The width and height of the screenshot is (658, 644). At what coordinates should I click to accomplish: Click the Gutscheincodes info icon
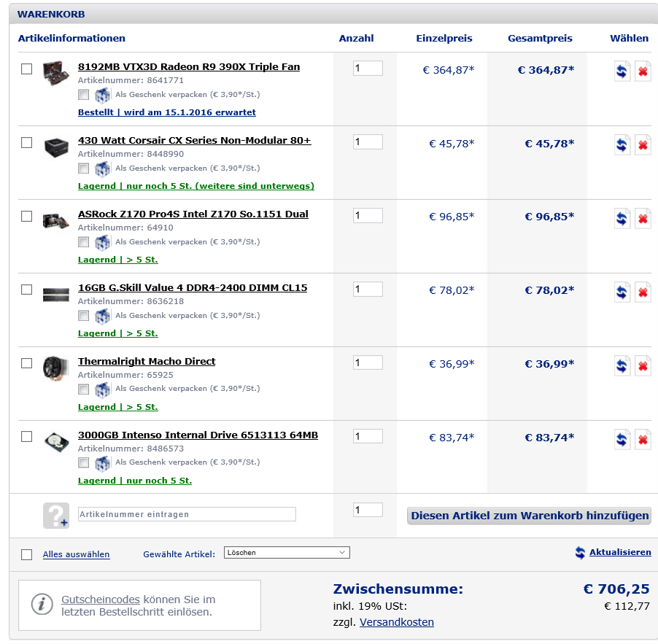pos(42,605)
